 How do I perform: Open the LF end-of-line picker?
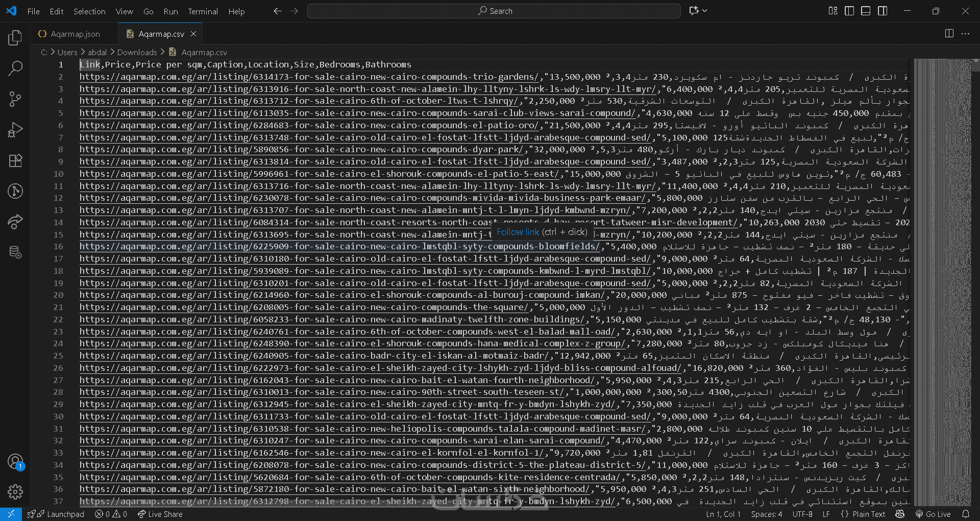point(826,514)
